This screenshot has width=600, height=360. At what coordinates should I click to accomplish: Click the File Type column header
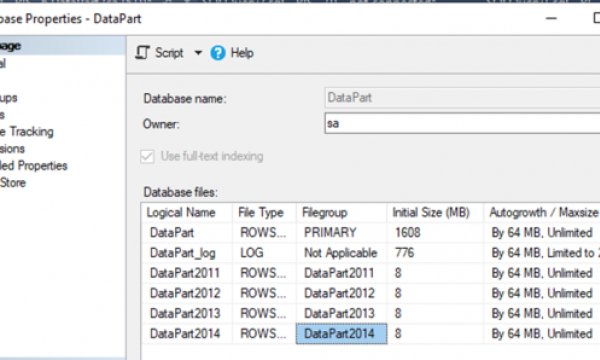[264, 212]
